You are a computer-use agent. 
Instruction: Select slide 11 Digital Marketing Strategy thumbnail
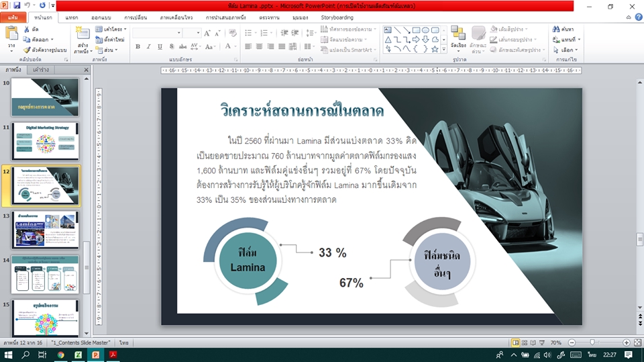point(45,141)
